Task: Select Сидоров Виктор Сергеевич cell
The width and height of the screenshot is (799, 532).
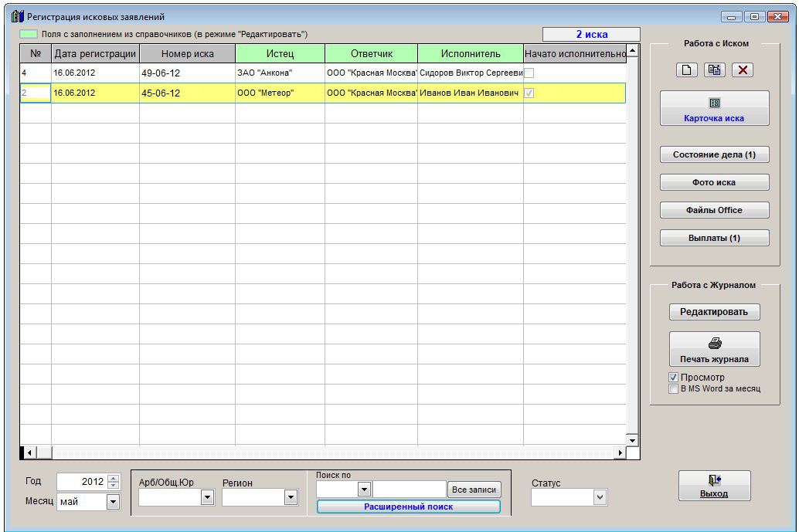Action: coord(471,73)
